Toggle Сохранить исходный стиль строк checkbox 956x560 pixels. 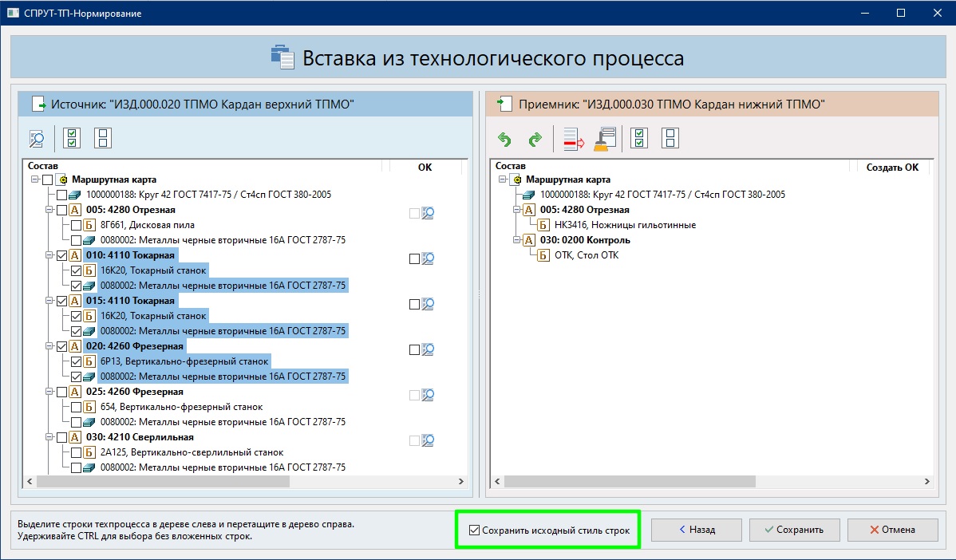coord(475,530)
